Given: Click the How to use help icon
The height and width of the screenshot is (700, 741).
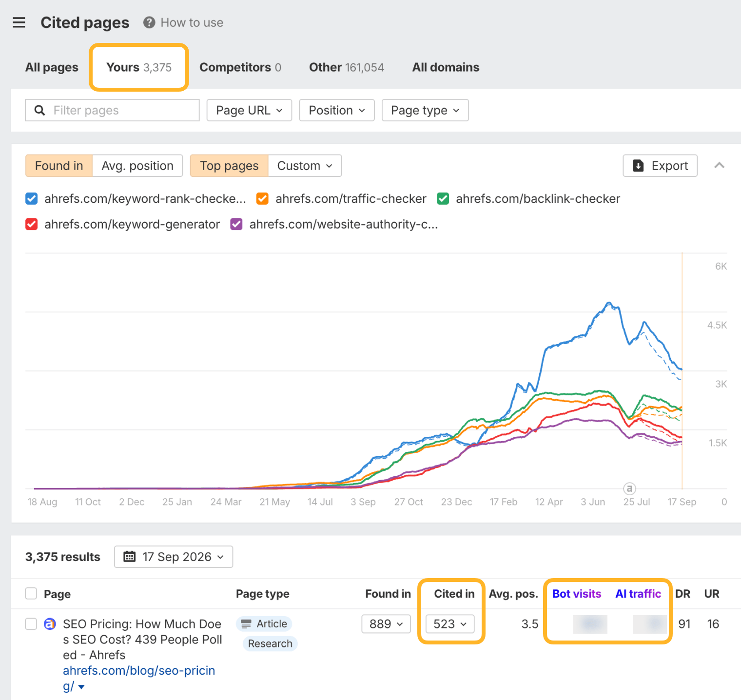Looking at the screenshot, I should pos(149,22).
